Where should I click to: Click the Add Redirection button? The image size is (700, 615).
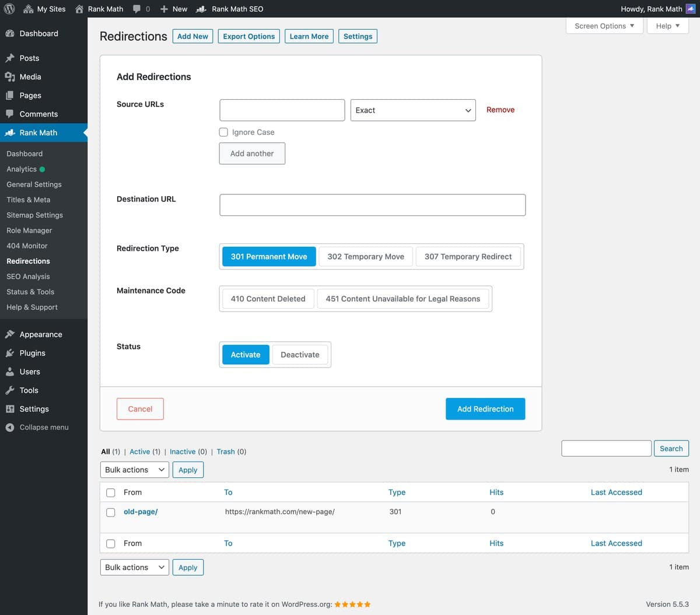click(485, 409)
